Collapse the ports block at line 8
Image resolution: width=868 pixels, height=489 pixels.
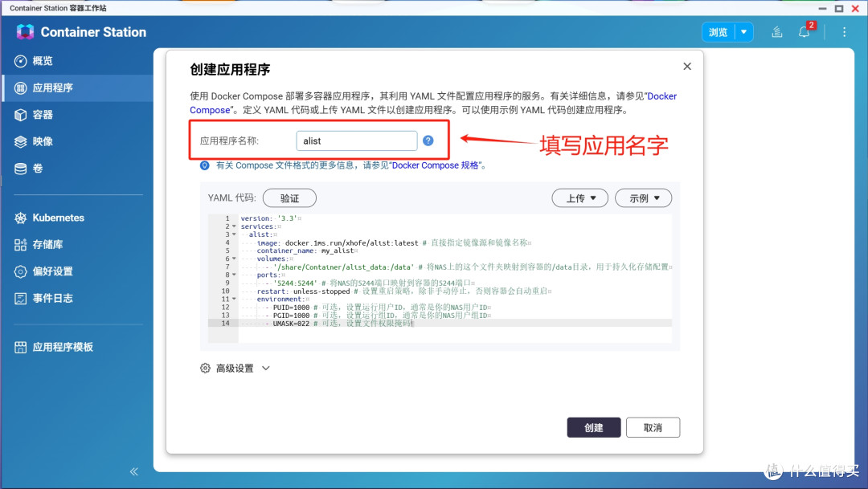[234, 275]
